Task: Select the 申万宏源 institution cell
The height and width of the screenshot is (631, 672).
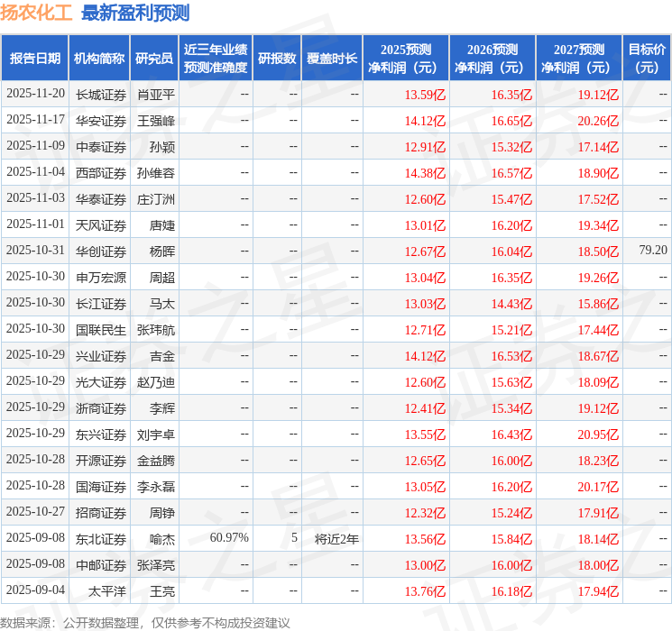Action: (101, 278)
